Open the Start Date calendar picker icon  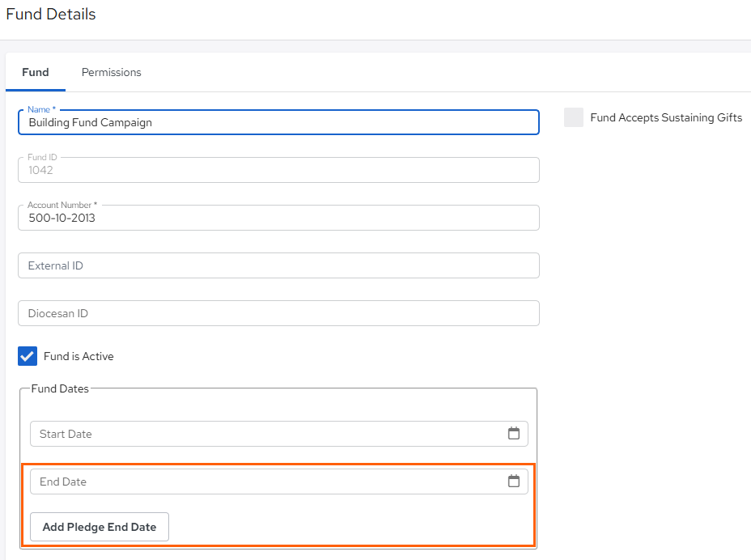pyautogui.click(x=513, y=434)
